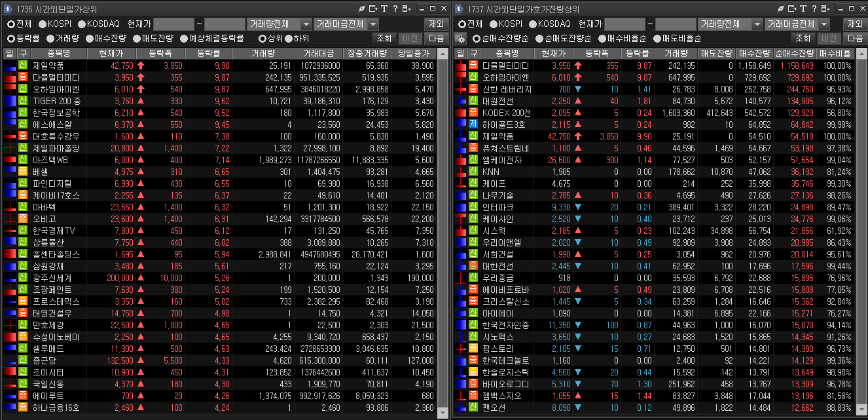Click 제외 button in 1737 window

pos(855,24)
